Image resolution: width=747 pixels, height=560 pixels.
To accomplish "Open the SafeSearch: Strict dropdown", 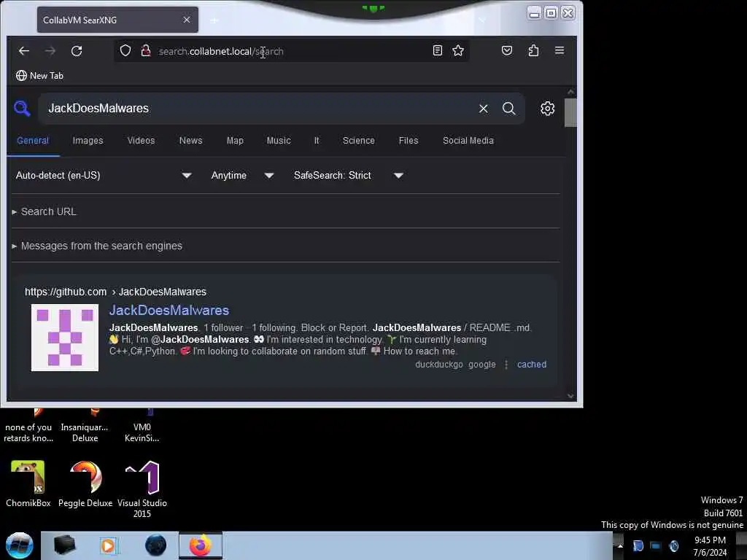I will (x=349, y=175).
